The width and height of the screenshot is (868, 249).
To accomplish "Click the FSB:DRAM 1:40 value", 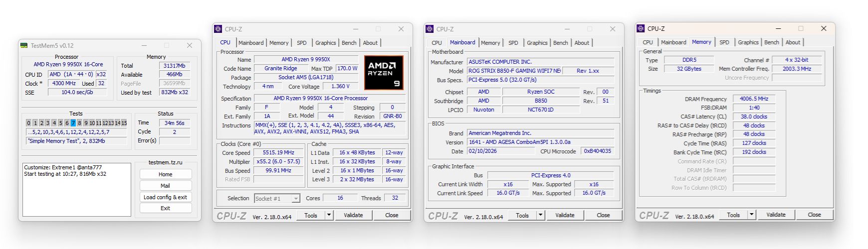I will 754,108.
